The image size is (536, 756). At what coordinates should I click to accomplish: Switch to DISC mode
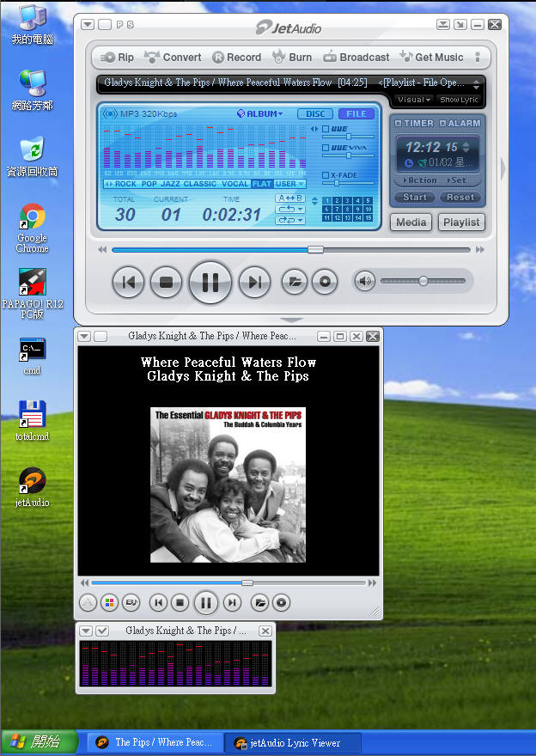tap(315, 113)
